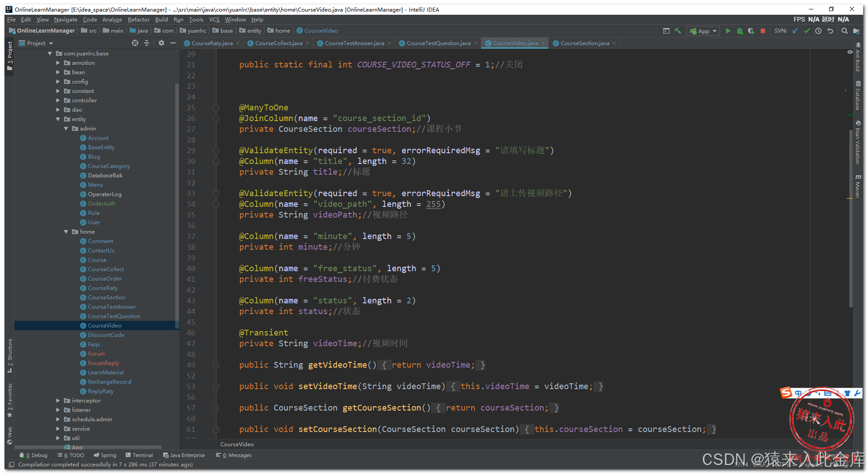Screen dimensions: 868x474
Task: Open Project panel settings gear
Action: click(x=161, y=43)
